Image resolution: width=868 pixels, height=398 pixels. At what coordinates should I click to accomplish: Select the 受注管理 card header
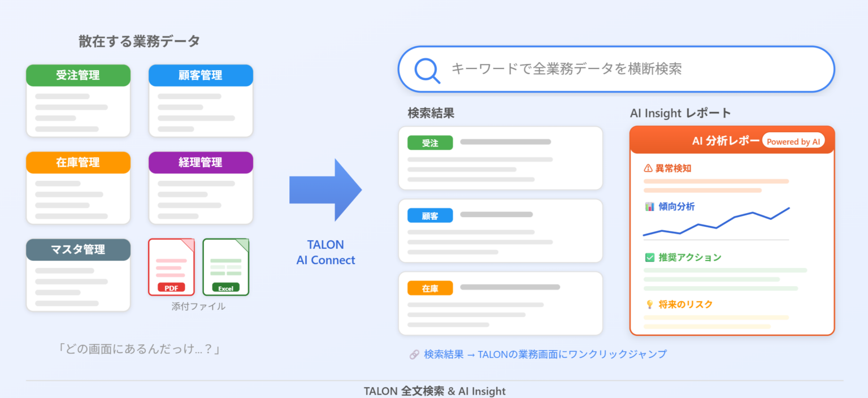[78, 75]
